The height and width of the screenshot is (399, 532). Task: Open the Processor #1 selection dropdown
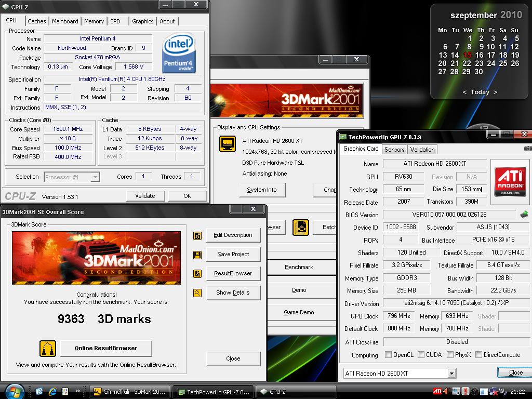tap(95, 177)
